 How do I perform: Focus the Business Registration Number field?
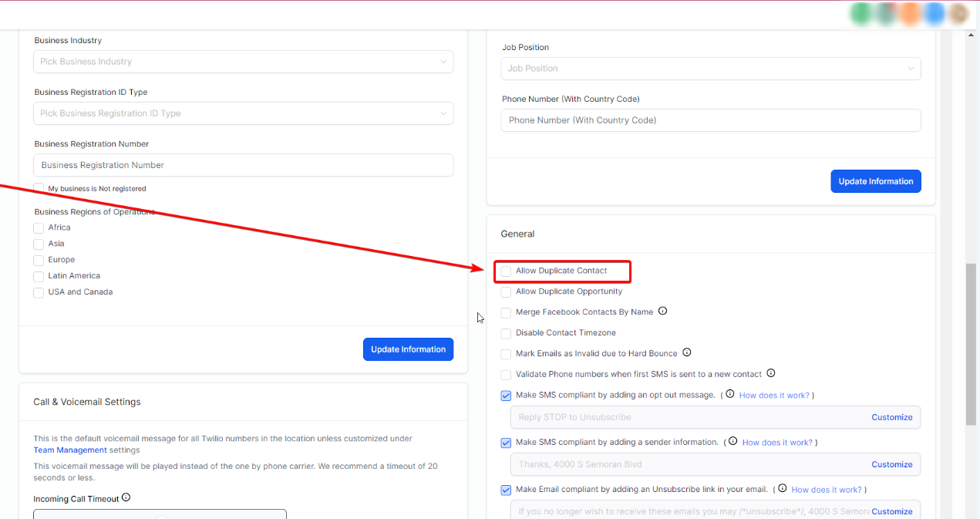pyautogui.click(x=244, y=165)
